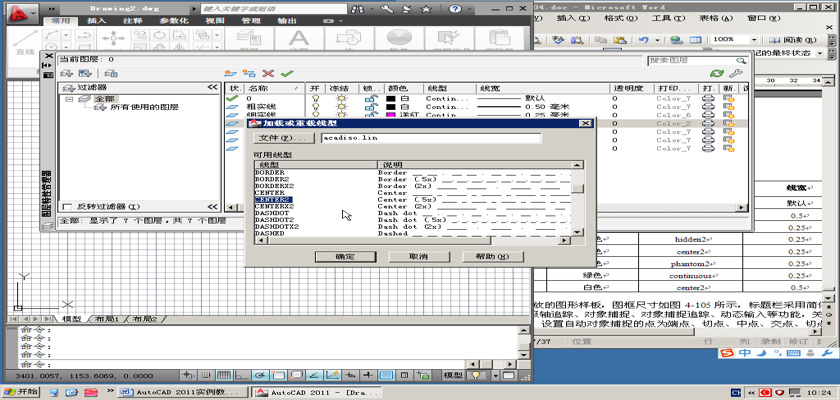This screenshot has height=400, width=840.
Task: Open Layer States Manager icon
Action: point(111,73)
